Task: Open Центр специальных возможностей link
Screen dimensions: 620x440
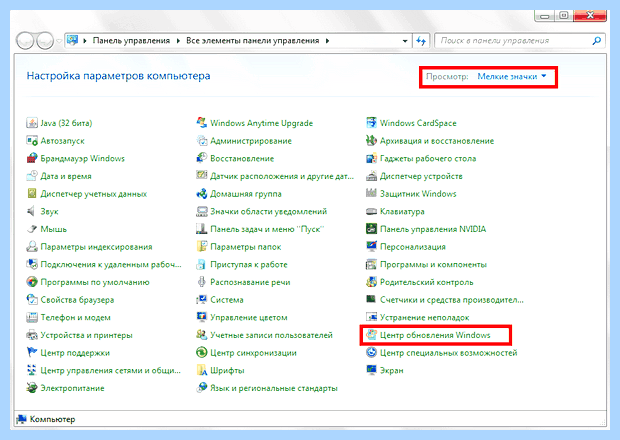Action: tap(448, 353)
